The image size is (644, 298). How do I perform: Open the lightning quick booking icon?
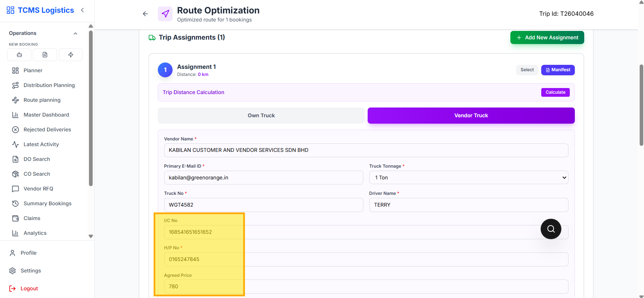click(x=71, y=55)
